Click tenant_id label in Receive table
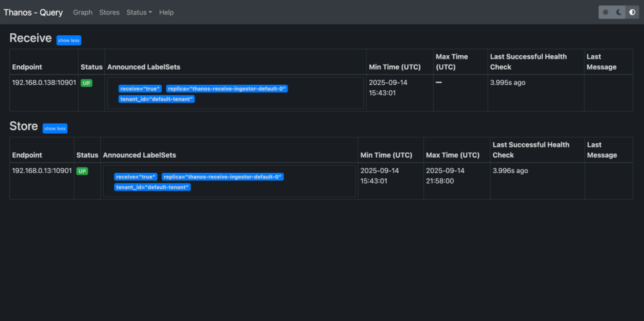 click(x=157, y=99)
